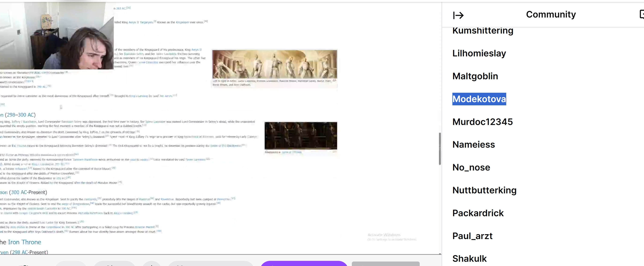Select Shakulk at bottom of list
Image resolution: width=644 pixels, height=266 pixels.
[469, 259]
